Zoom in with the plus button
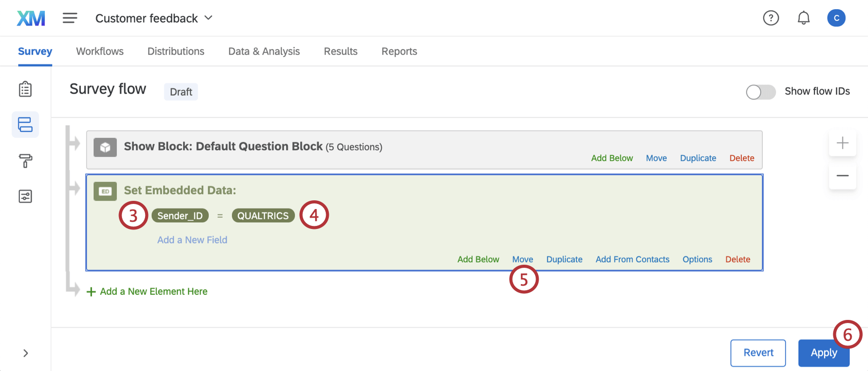This screenshot has height=371, width=868. (x=842, y=143)
